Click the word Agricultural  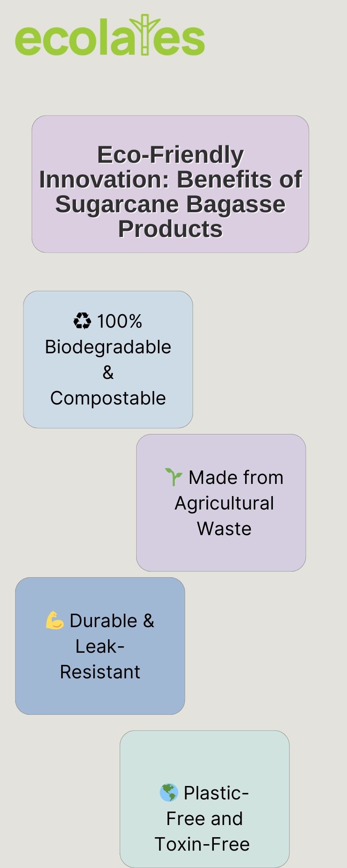[224, 503]
